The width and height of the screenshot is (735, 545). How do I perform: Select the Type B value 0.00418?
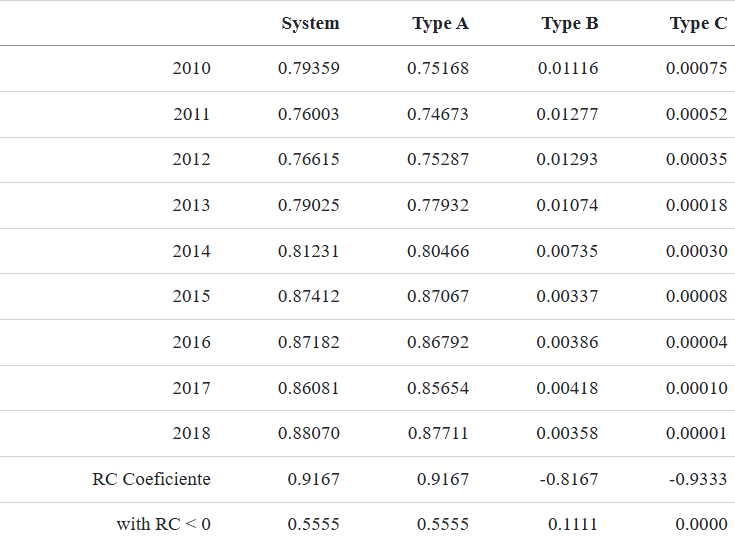pos(567,388)
